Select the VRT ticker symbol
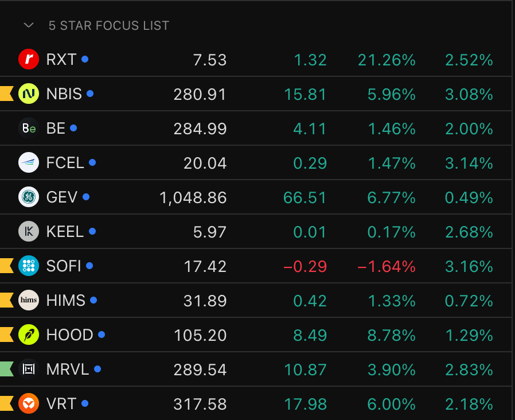 (x=61, y=403)
